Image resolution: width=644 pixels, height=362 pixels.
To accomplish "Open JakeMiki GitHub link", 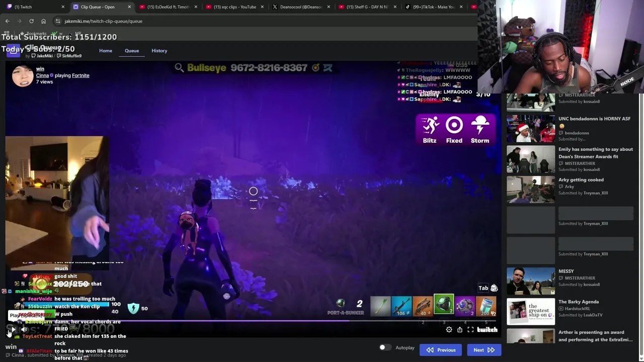I will coord(42,56).
